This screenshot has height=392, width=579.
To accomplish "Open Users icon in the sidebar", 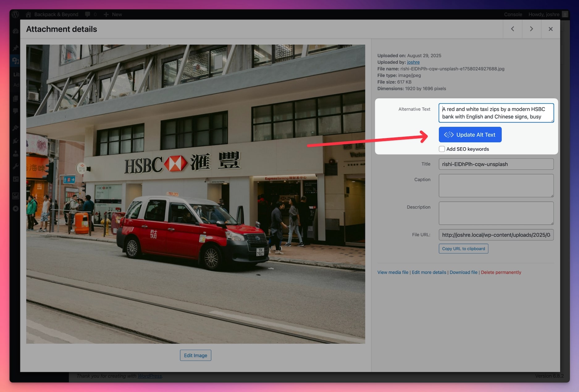I will pyautogui.click(x=15, y=154).
